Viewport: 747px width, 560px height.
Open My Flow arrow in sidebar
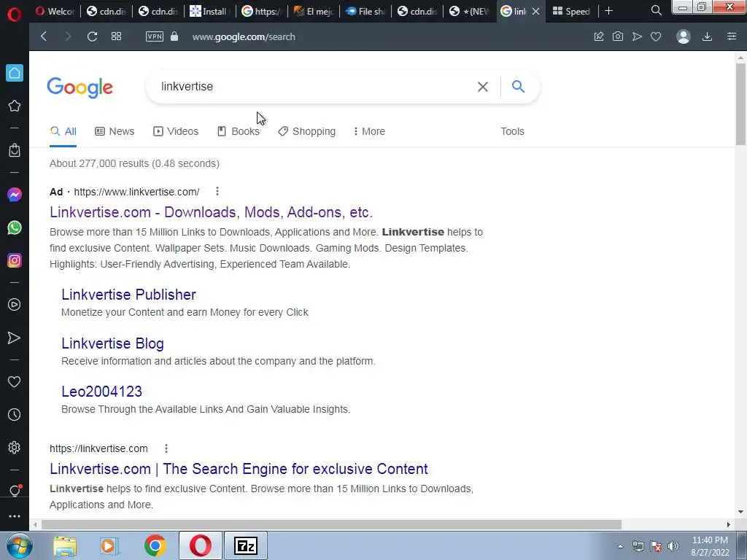[15, 338]
